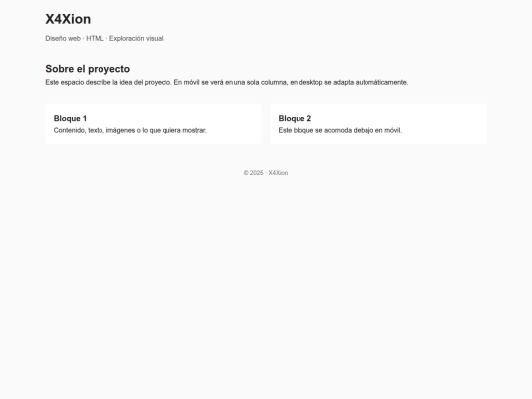
Task: Select the "Diseño web" tagline text
Action: point(63,39)
